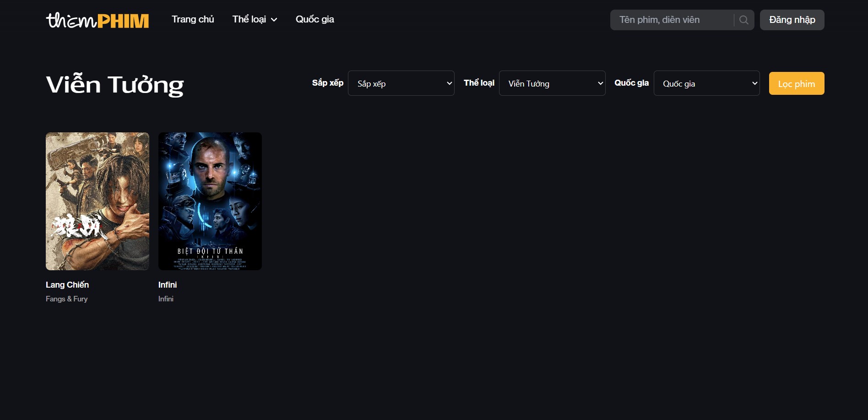
Task: Open the Trang chủ menu item
Action: tap(193, 19)
